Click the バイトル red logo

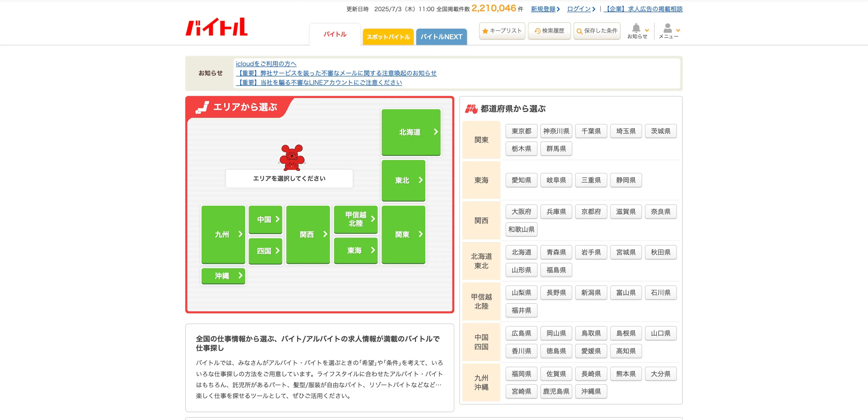tap(216, 27)
